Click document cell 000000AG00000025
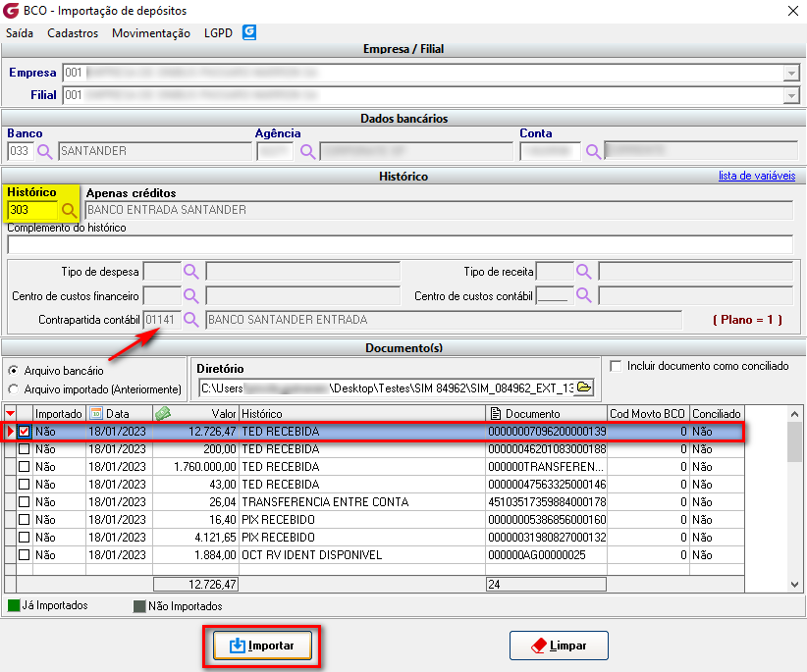The image size is (807, 672). point(547,555)
